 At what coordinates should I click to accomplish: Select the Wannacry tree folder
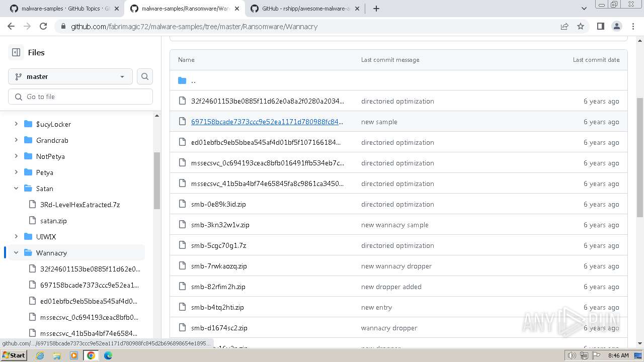(x=51, y=253)
